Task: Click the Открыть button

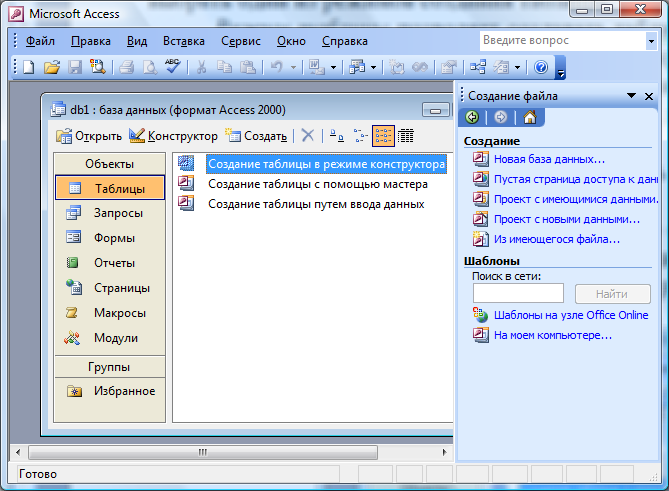Action: (89, 136)
